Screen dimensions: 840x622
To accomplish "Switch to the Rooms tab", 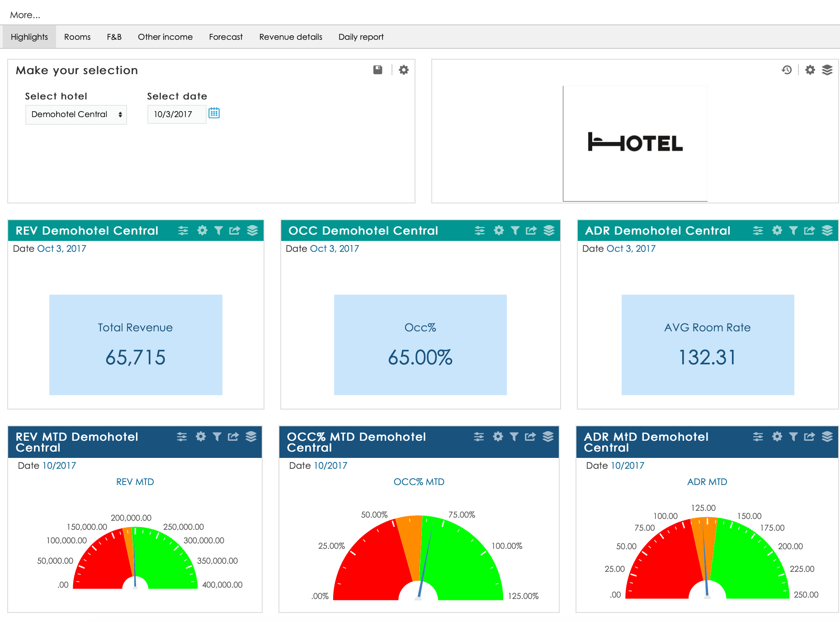I will 77,37.
